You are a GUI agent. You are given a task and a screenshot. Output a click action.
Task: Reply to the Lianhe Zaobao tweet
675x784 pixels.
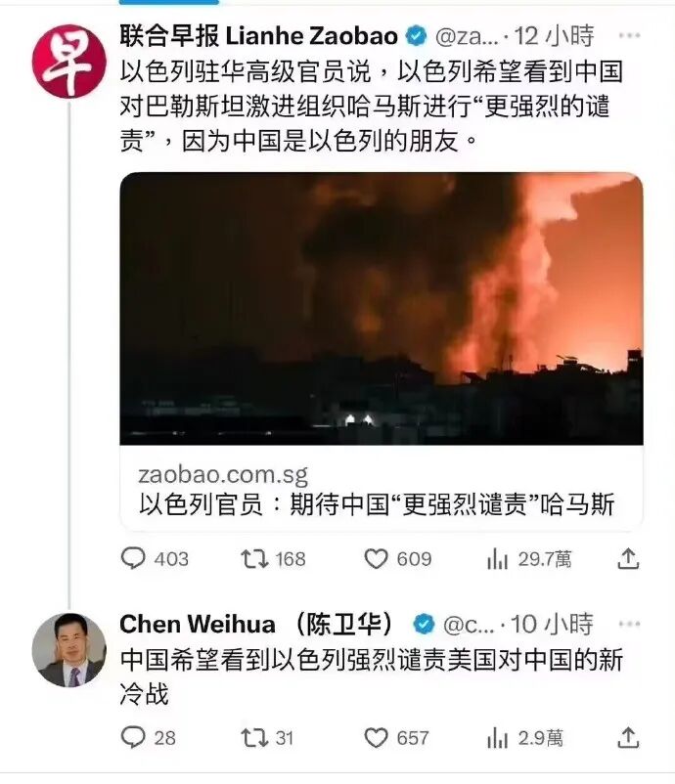point(155,558)
